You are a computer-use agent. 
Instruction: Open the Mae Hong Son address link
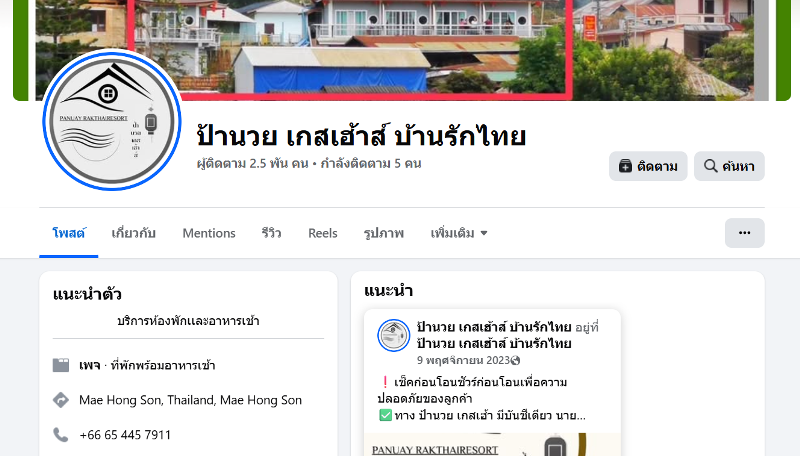pos(190,400)
